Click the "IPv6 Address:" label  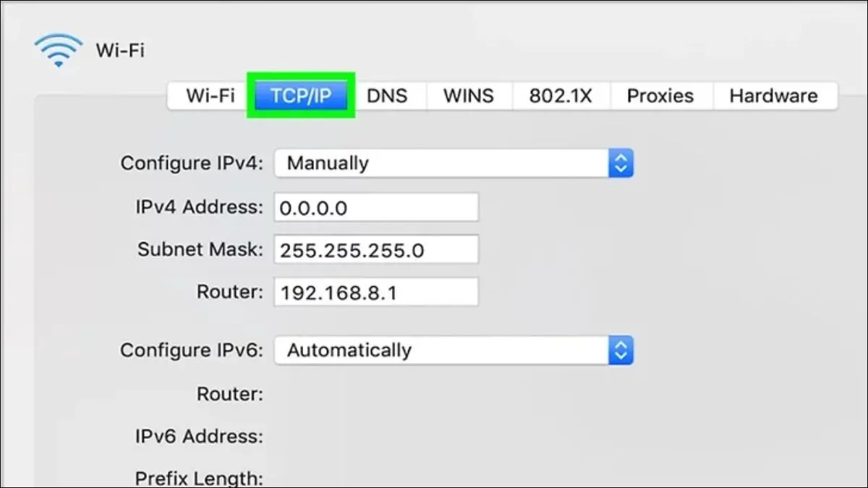(x=199, y=437)
